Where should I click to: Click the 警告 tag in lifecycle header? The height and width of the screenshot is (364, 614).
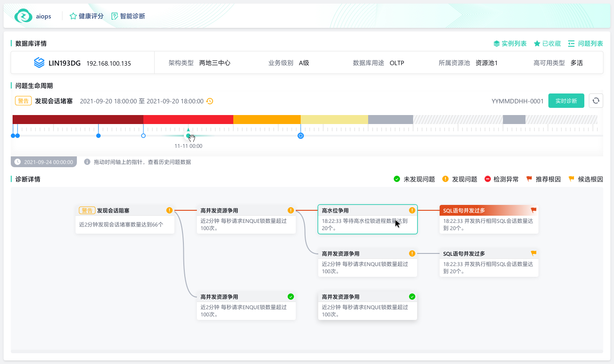[23, 101]
